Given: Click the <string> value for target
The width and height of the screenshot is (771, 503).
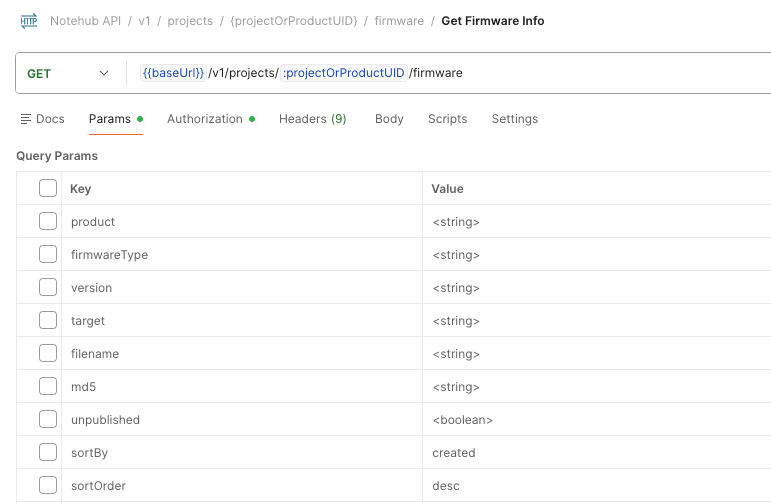Looking at the screenshot, I should 456,321.
